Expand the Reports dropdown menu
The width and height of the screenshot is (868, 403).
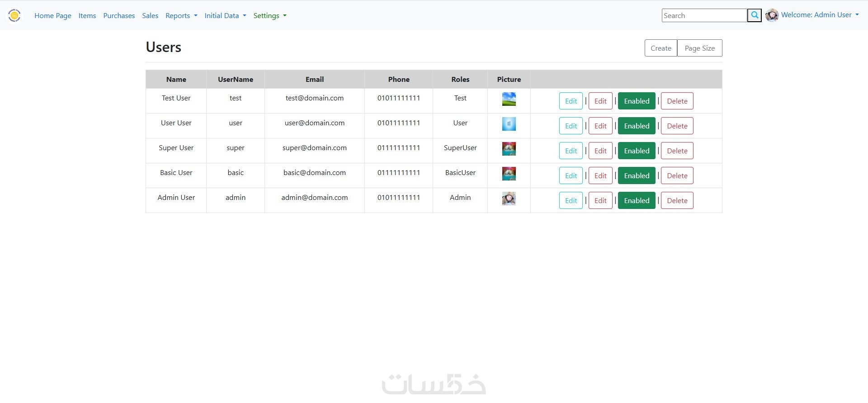pyautogui.click(x=181, y=15)
